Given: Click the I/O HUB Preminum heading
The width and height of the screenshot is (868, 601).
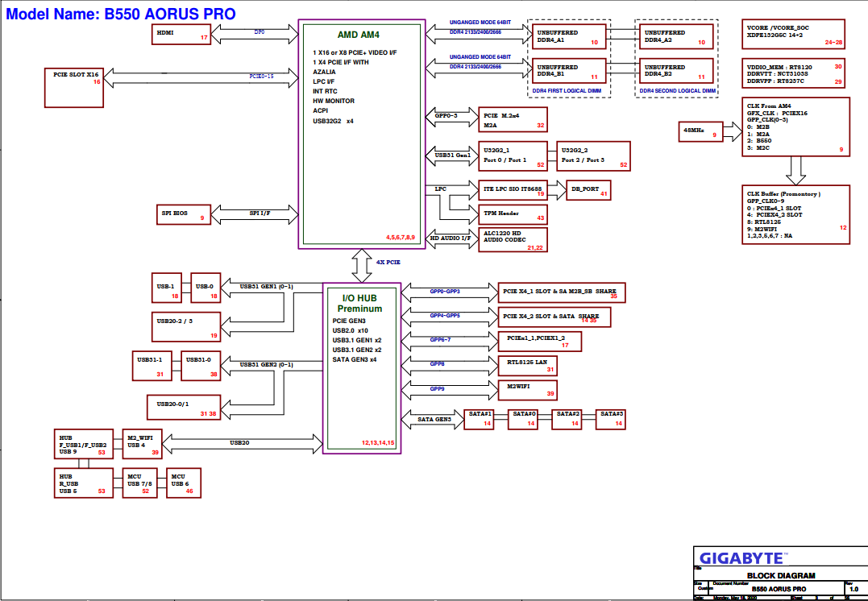Looking at the screenshot, I should [359, 303].
